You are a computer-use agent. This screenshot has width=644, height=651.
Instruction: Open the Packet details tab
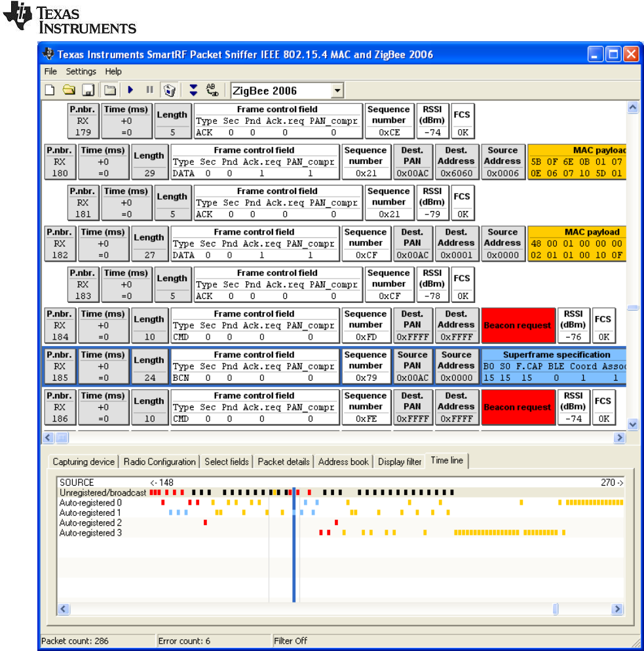coord(284,462)
